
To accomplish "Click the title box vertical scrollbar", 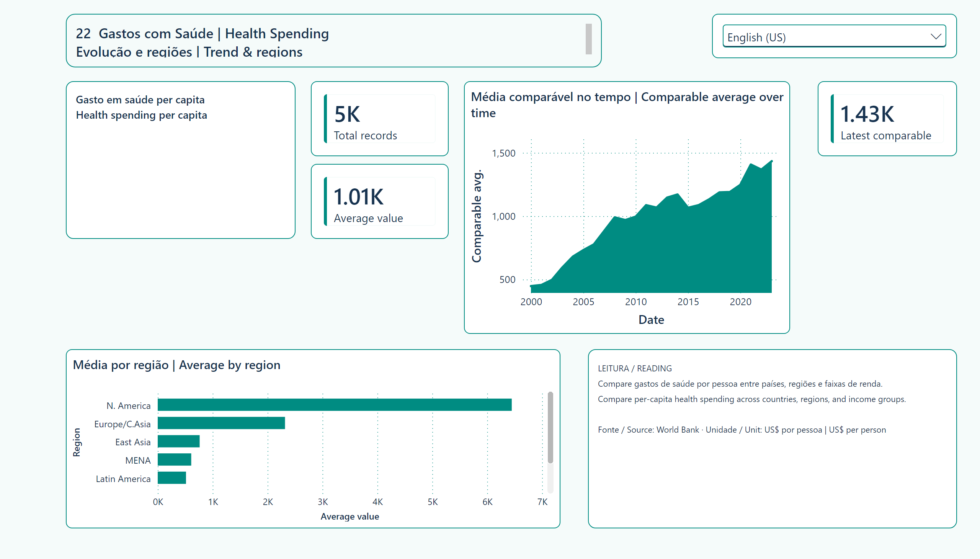I will (x=588, y=39).
